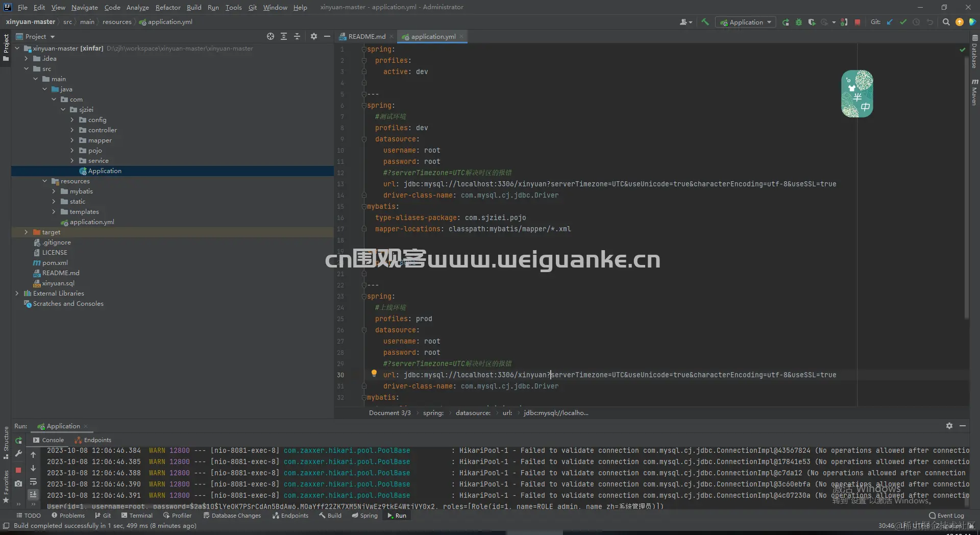Rerun Application in the Run panel
980x535 pixels.
[18, 440]
